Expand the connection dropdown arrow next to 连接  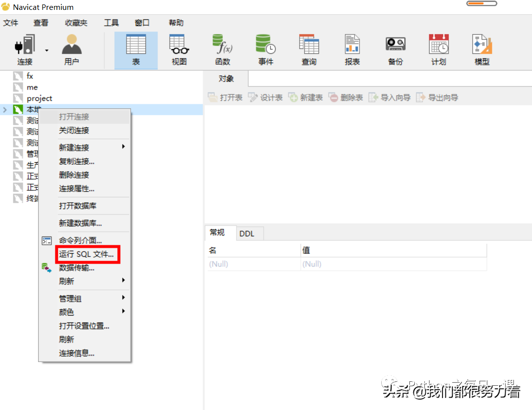pyautogui.click(x=47, y=50)
